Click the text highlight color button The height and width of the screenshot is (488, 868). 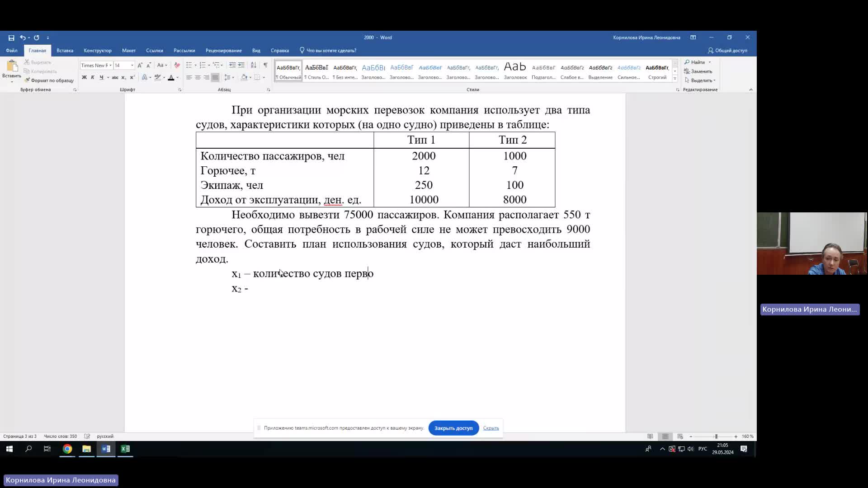tap(157, 77)
